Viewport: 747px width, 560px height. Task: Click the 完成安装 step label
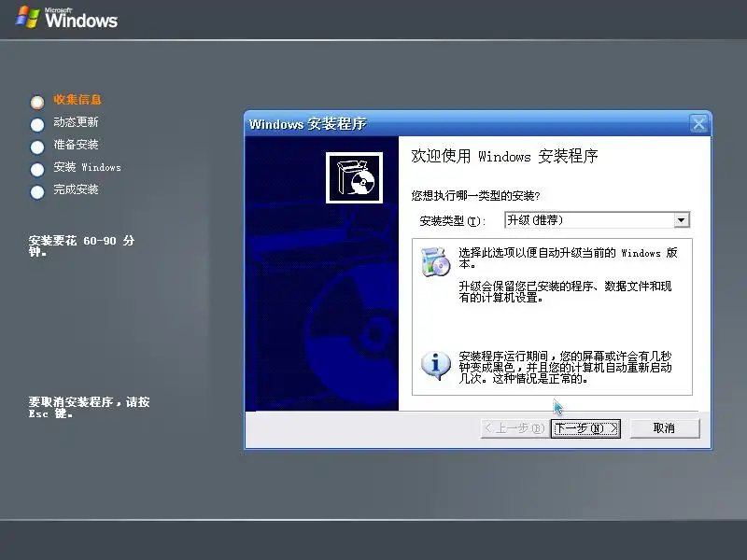point(76,189)
